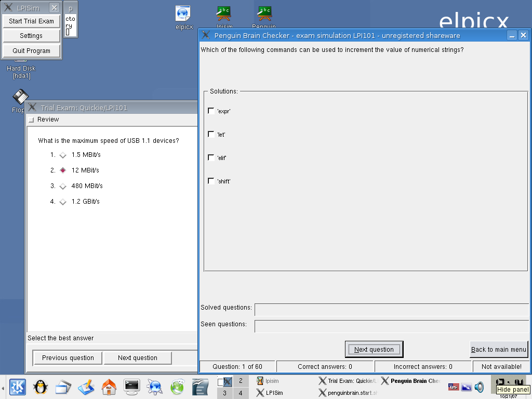Viewport: 532px width, 399px height.
Task: Click the Solved questions field
Action: (392, 310)
